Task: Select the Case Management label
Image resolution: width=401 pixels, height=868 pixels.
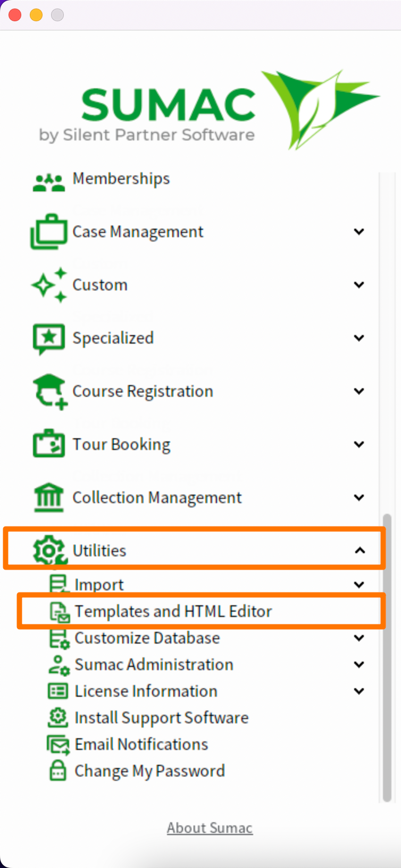Action: click(138, 232)
